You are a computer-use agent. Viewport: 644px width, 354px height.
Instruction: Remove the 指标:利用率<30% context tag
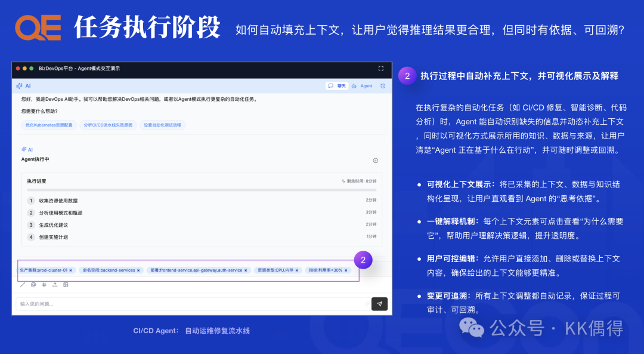pos(346,270)
